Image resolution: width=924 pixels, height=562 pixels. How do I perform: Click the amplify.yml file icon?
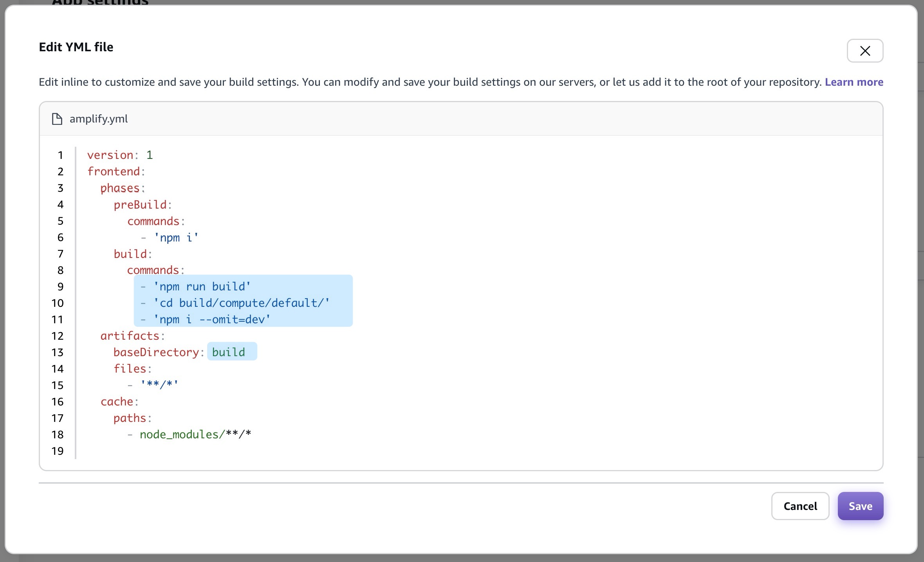(57, 119)
